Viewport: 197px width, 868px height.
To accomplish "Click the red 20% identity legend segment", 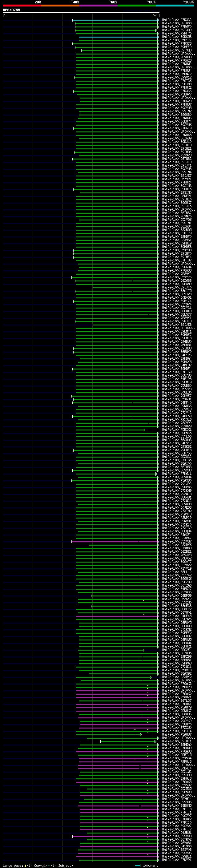I will 22,6.
